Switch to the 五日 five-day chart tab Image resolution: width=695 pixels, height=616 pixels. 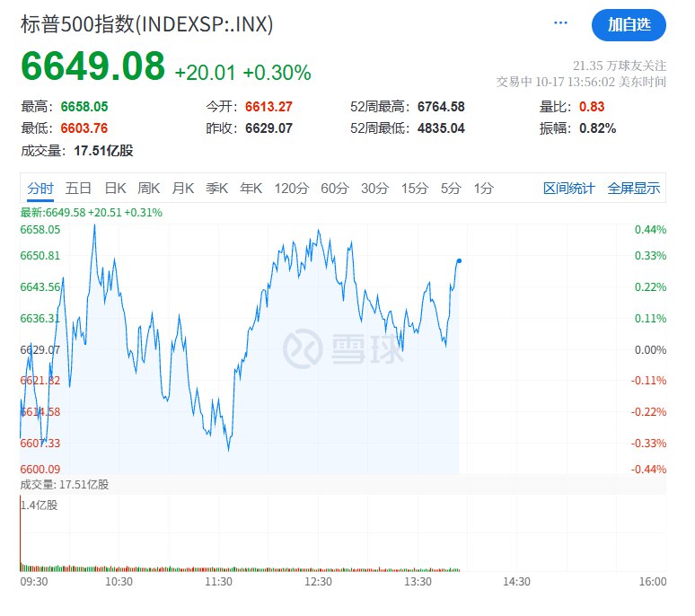[x=79, y=188]
